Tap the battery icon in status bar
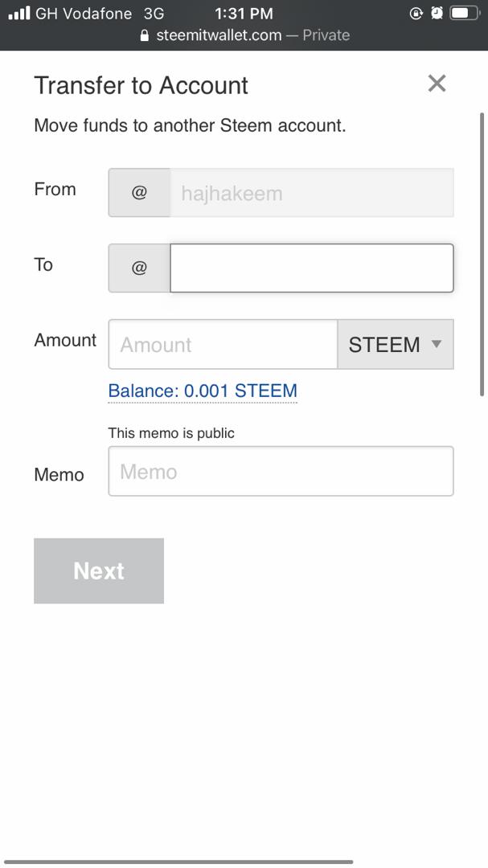Image resolution: width=488 pixels, height=868 pixels. (x=464, y=13)
